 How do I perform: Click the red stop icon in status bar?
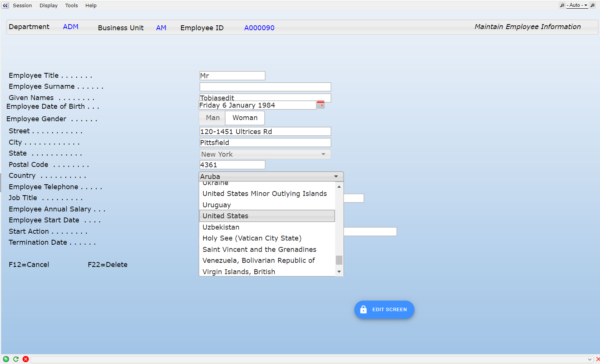click(26, 359)
